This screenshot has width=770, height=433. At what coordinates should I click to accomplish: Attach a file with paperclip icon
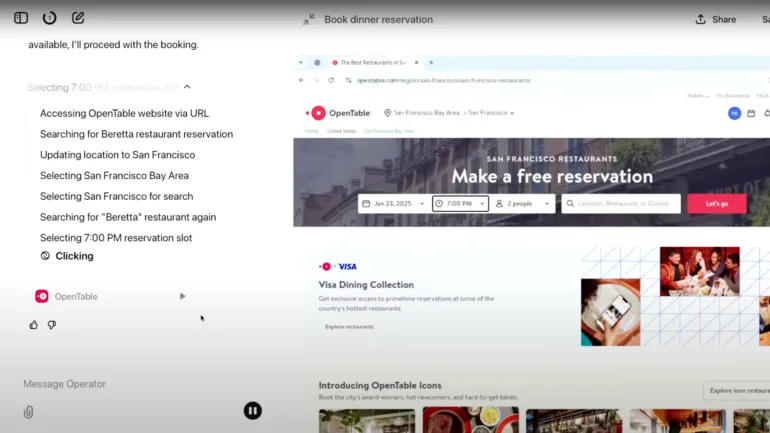point(28,412)
